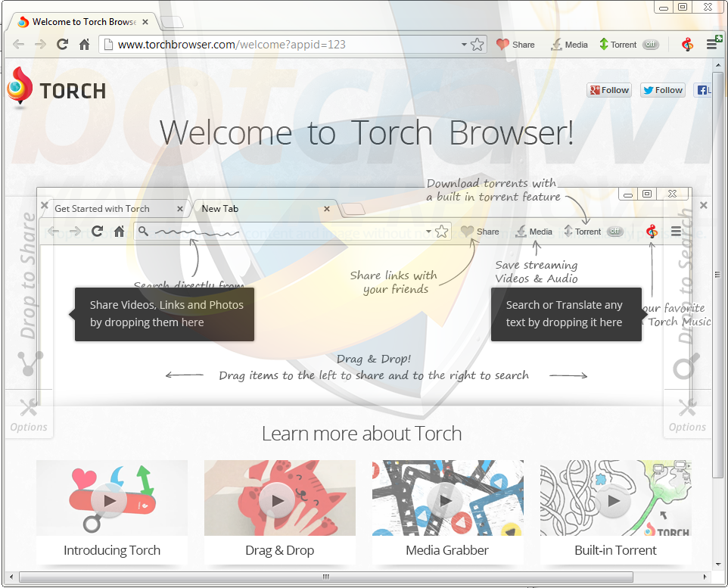Click gray heart Share in demo window
The height and width of the screenshot is (588, 728).
tap(480, 232)
